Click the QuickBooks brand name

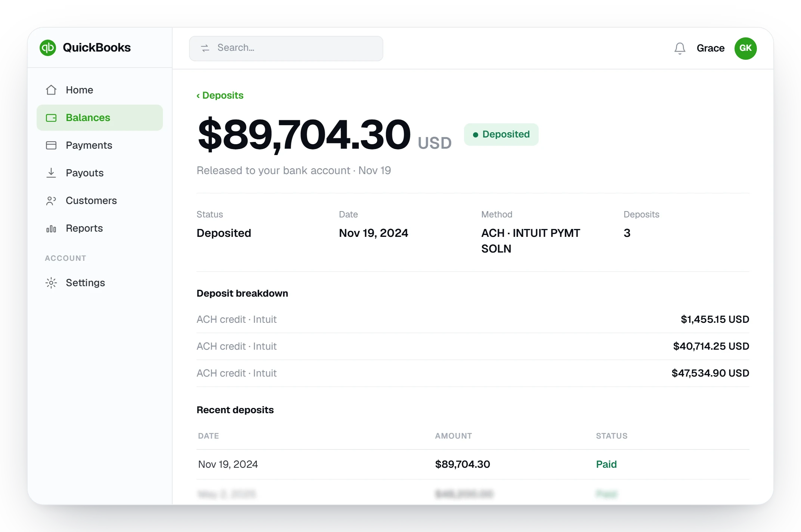[x=97, y=48]
